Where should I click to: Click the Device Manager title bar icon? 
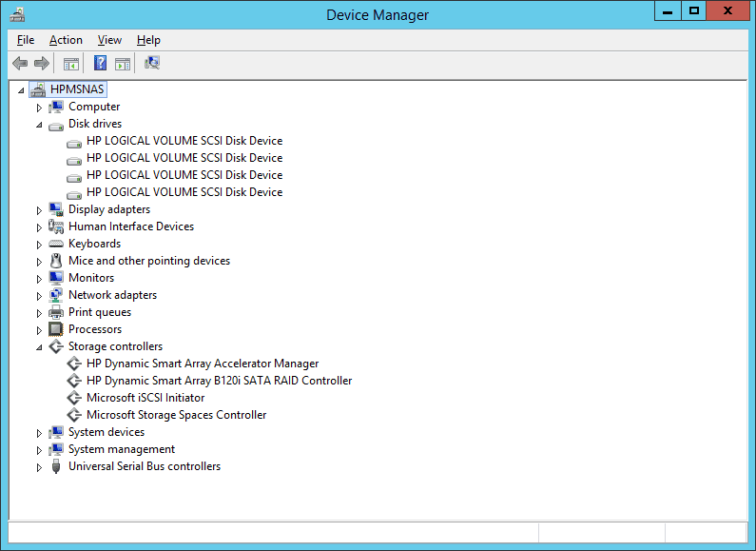pos(17,14)
